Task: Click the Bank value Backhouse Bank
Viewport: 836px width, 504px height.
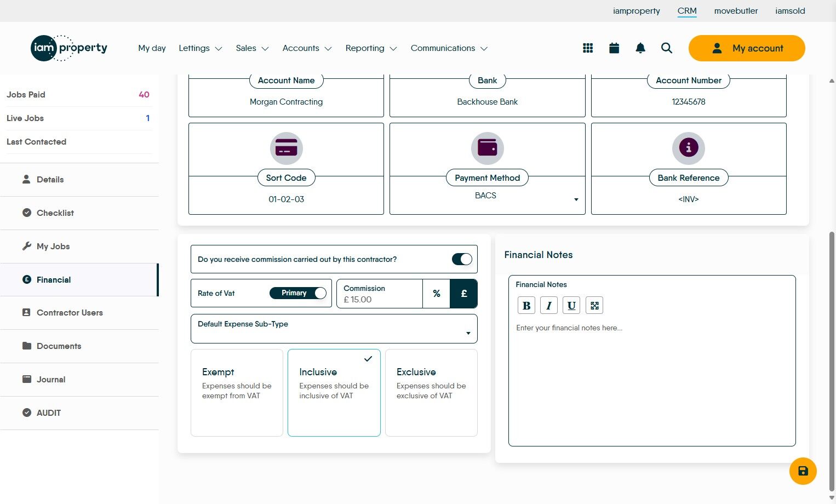Action: tap(487, 102)
